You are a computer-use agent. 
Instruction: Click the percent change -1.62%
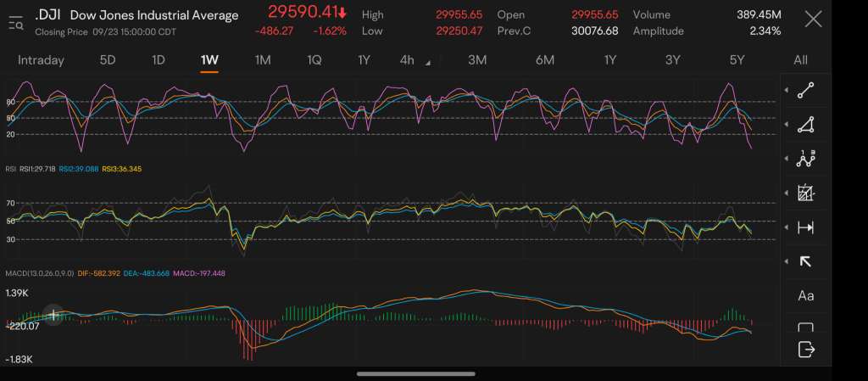coord(330,31)
